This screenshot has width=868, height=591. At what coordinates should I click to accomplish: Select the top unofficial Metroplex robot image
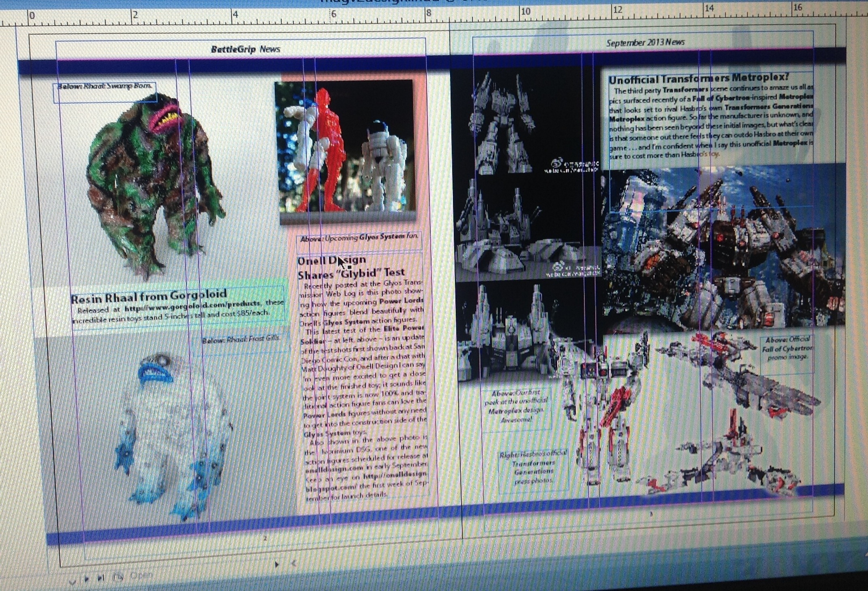pos(526,121)
